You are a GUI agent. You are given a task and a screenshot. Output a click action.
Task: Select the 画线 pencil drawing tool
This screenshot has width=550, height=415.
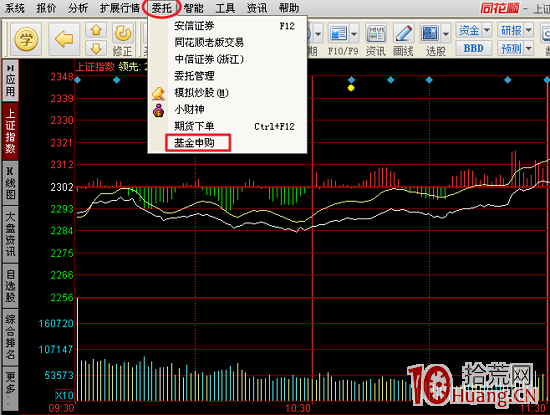tap(403, 34)
